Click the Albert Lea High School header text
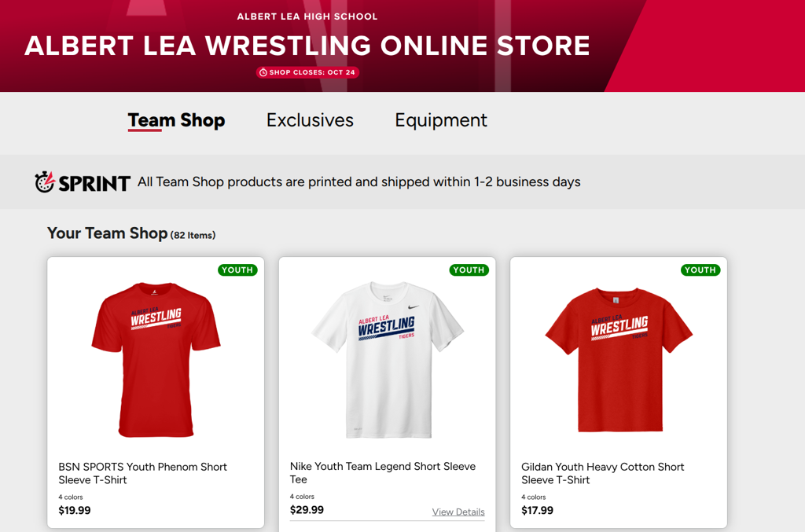Image resolution: width=805 pixels, height=532 pixels. point(307,17)
